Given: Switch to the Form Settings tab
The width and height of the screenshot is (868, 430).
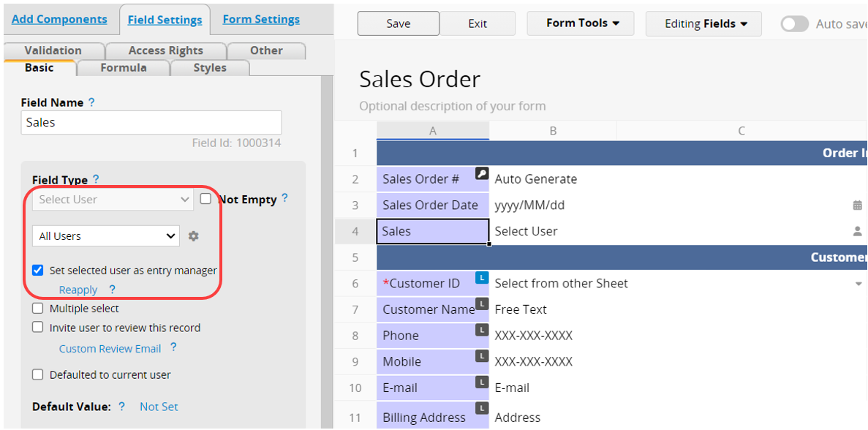Looking at the screenshot, I should tap(261, 19).
